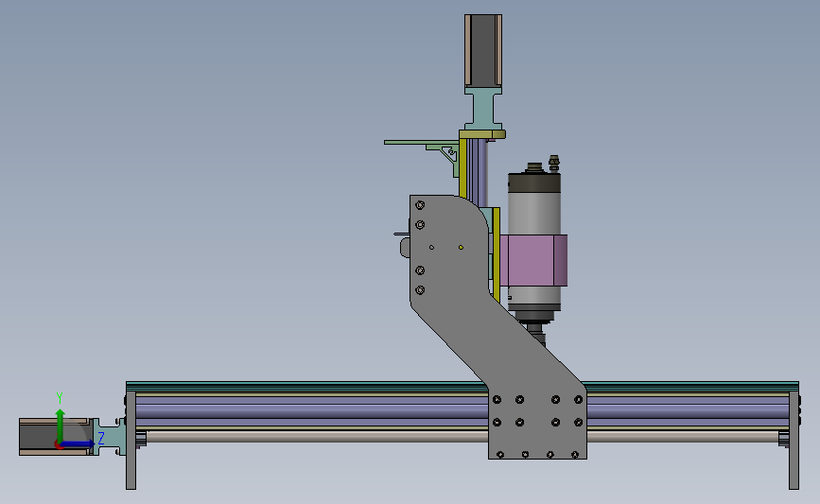Select the flat green bracket arm extending left
The width and height of the screenshot is (820, 504).
pos(422,142)
